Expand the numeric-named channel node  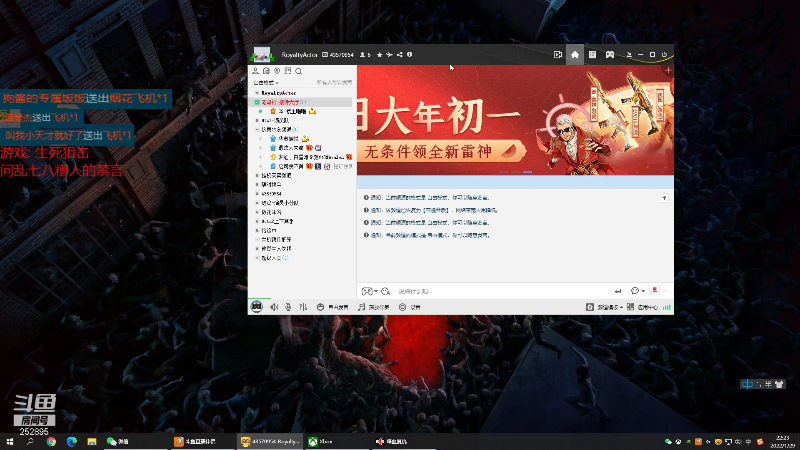click(x=257, y=194)
